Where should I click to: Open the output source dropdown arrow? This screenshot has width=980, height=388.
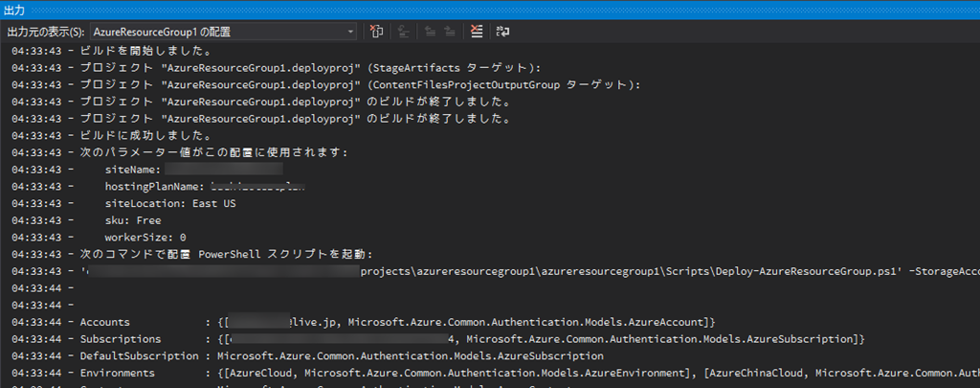point(351,32)
